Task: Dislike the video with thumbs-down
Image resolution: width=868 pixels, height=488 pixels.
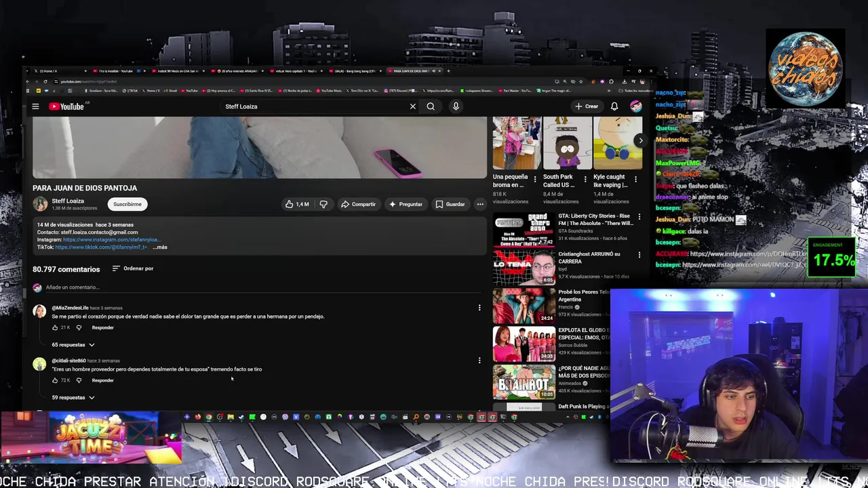Action: 323,204
